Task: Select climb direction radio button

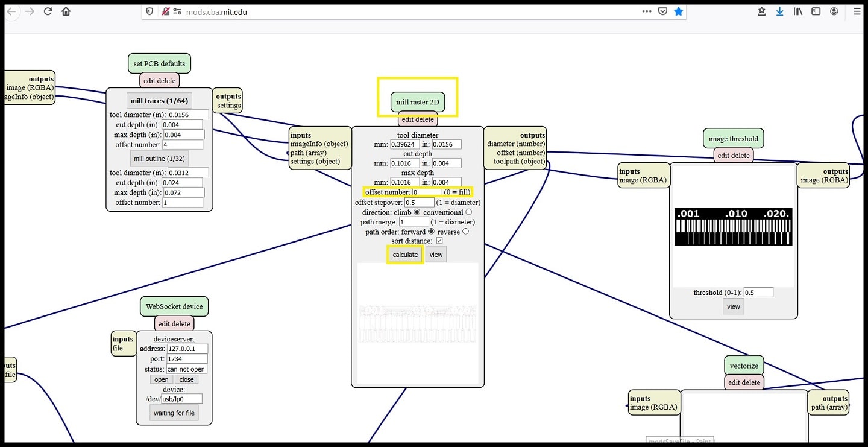Action: 417,212
